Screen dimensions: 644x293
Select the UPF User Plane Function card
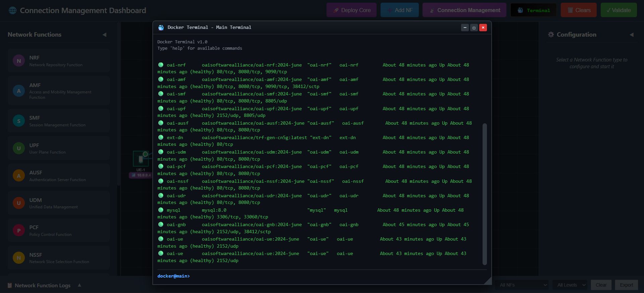(x=59, y=148)
